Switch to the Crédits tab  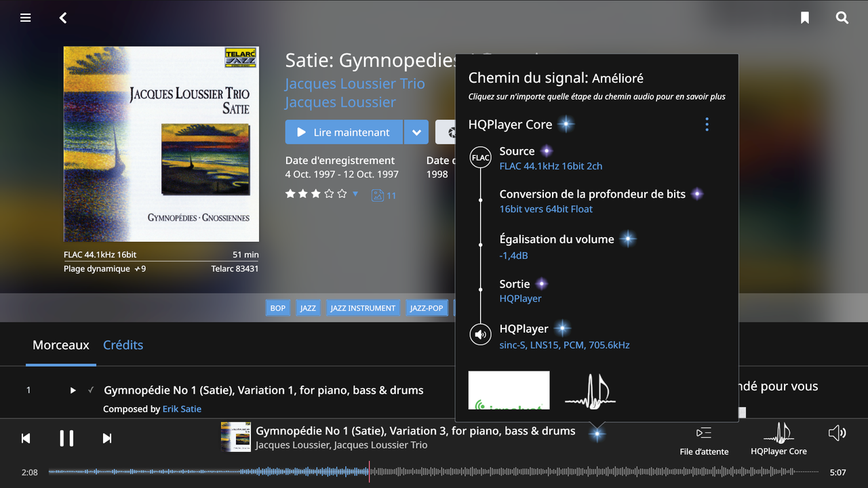coord(123,345)
